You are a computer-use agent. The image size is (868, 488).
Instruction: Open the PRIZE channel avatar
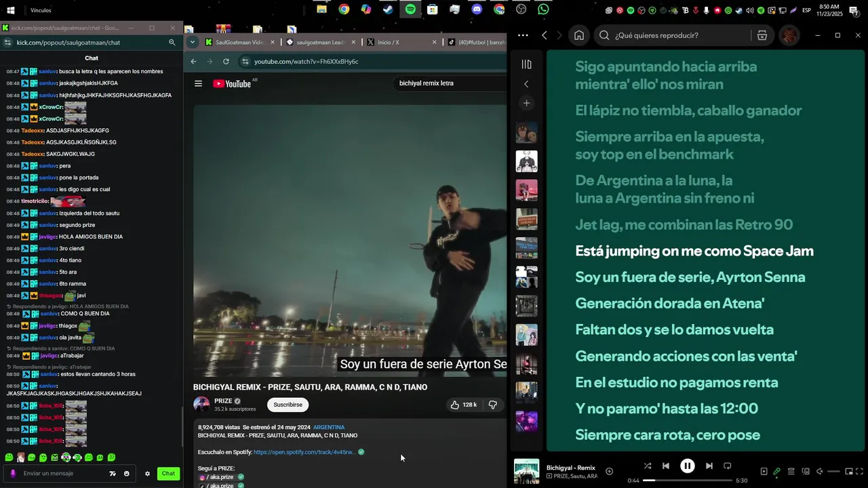[x=201, y=405]
